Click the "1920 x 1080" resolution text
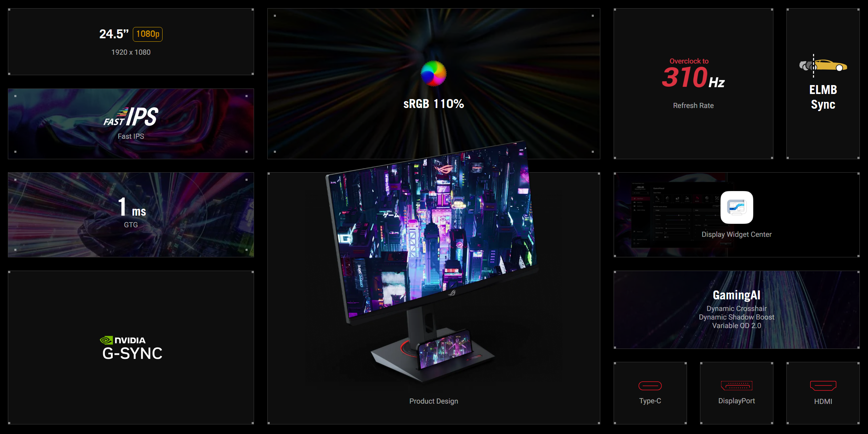This screenshot has width=868, height=434. (131, 52)
